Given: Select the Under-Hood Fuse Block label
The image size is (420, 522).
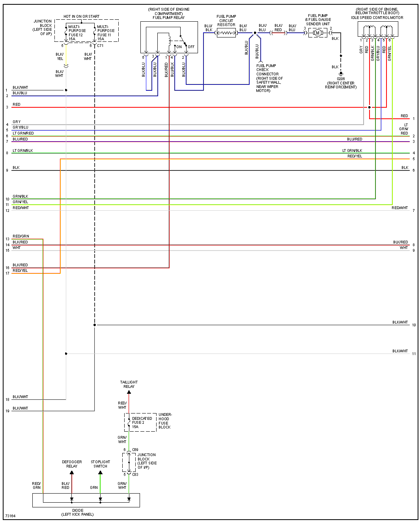Looking at the screenshot, I should point(164,421).
